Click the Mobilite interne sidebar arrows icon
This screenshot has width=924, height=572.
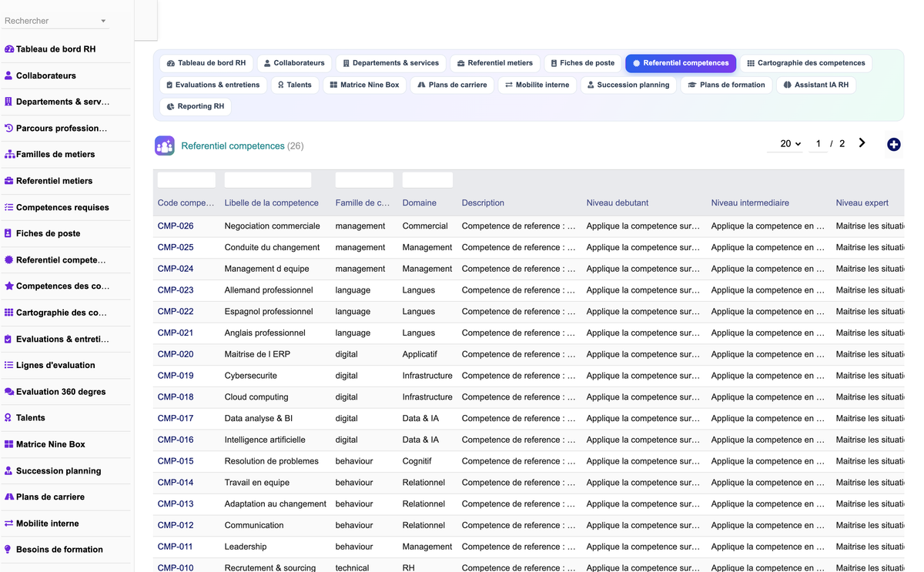9,523
